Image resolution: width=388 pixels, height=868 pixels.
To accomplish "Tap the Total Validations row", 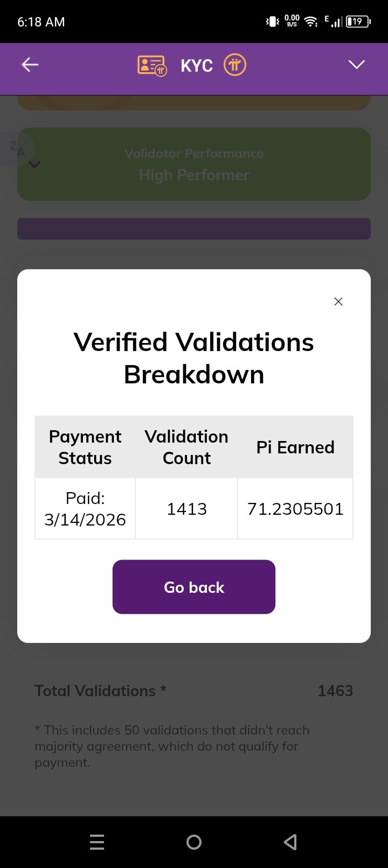I will tap(194, 691).
